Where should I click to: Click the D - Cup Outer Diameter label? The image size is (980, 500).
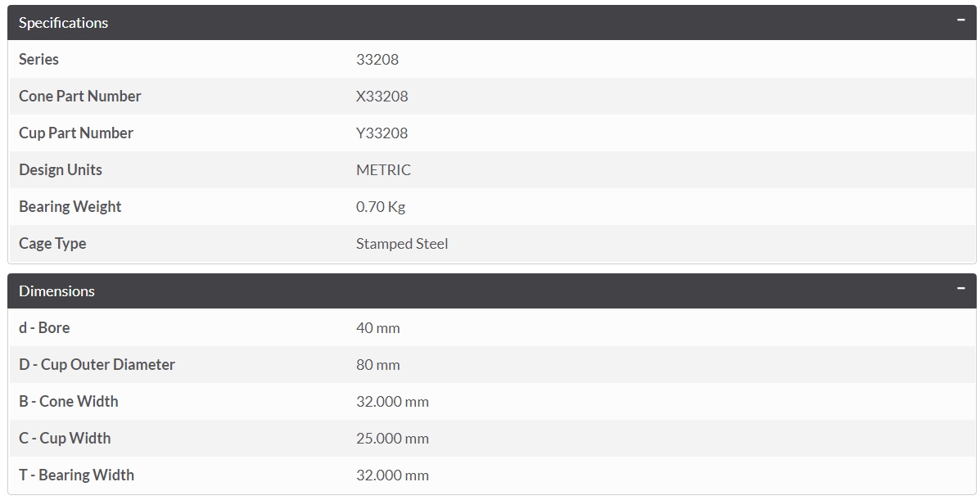97,365
